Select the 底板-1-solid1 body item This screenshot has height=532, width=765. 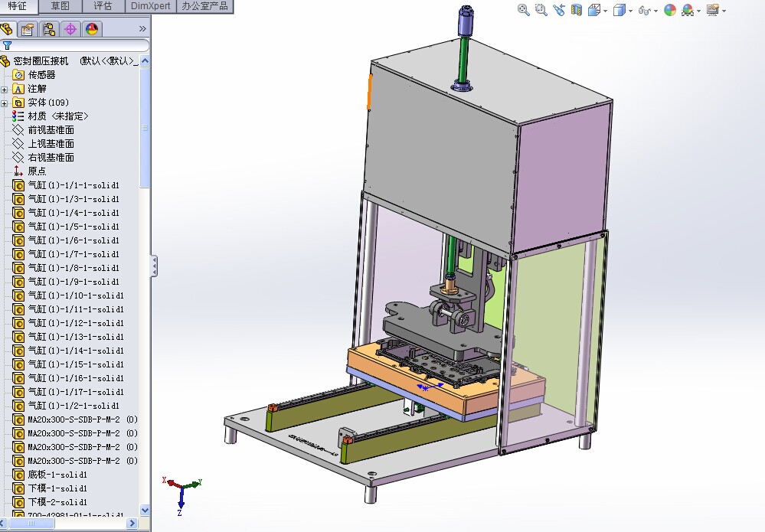point(57,475)
